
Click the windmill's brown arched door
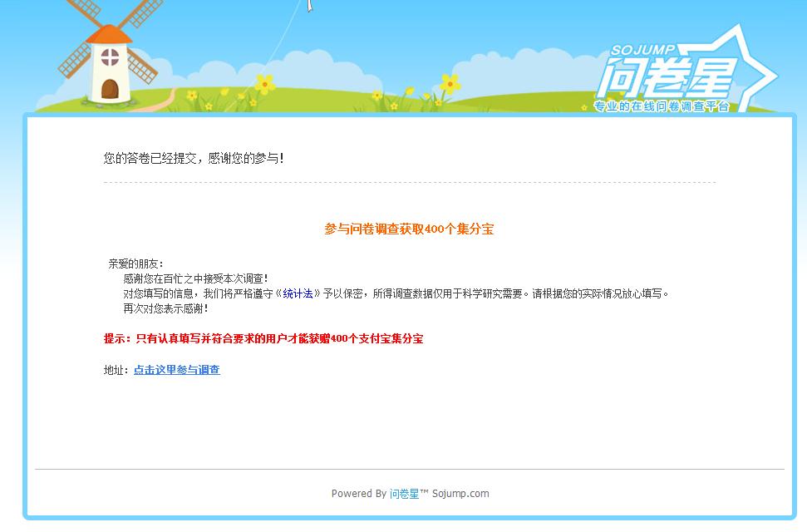(x=109, y=88)
